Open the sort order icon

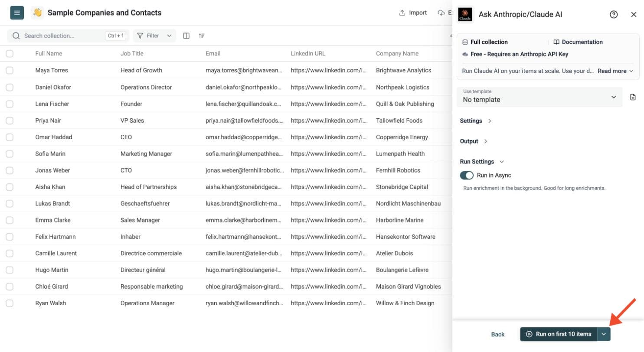pyautogui.click(x=202, y=36)
